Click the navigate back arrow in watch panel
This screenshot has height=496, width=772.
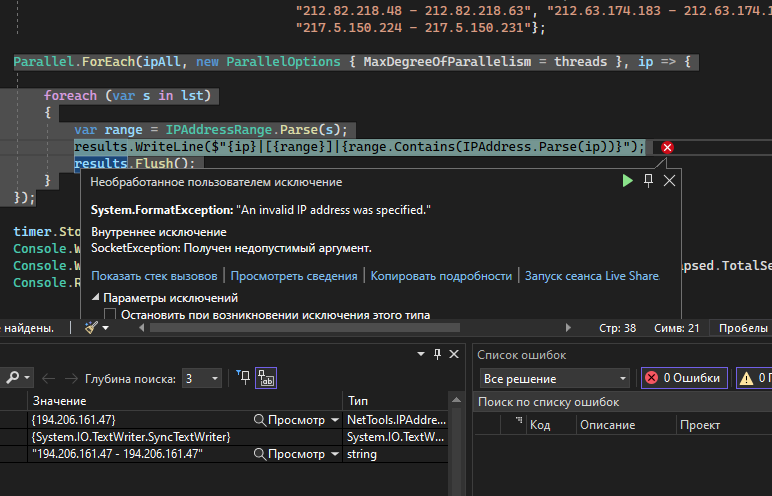click(47, 378)
